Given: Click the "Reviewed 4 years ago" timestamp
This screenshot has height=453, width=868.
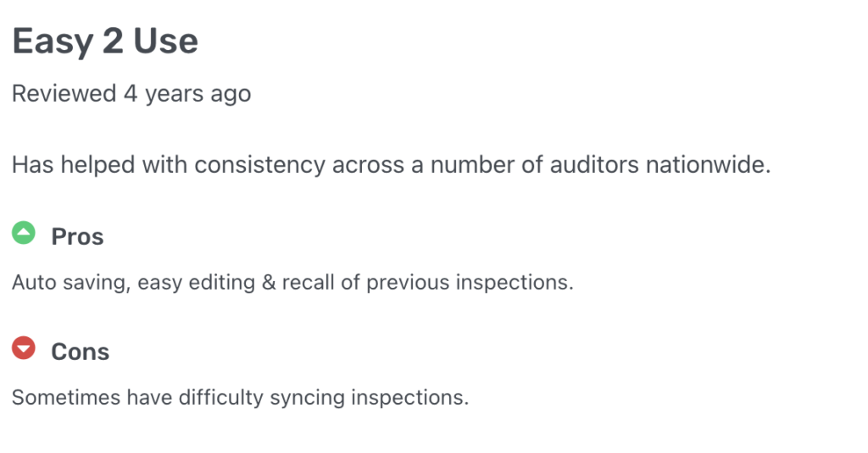Looking at the screenshot, I should 131,93.
